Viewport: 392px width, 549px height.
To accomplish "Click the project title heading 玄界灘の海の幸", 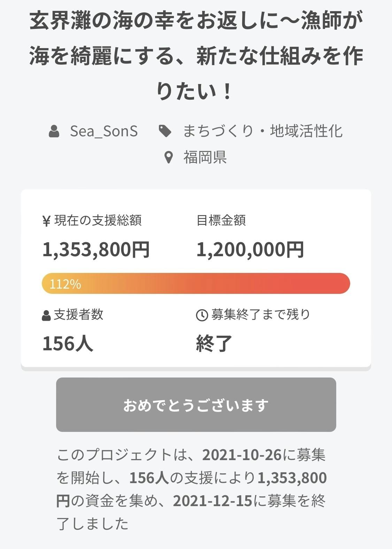I will [196, 56].
